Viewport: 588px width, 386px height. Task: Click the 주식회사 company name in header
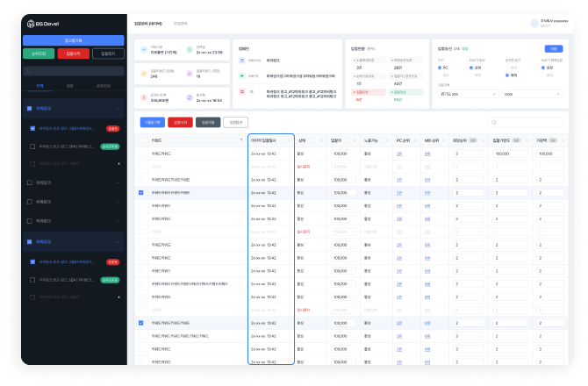pos(555,21)
